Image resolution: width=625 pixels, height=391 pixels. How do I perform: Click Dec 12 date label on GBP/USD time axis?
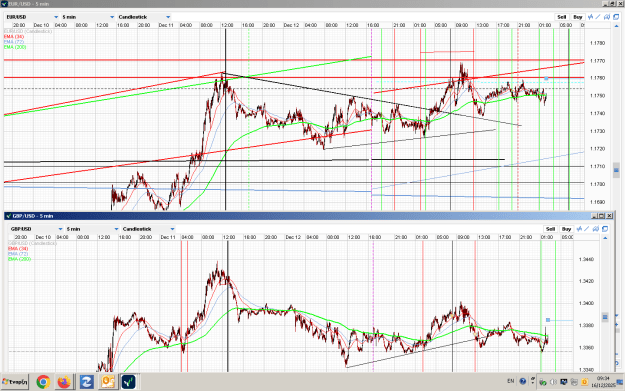coord(293,237)
